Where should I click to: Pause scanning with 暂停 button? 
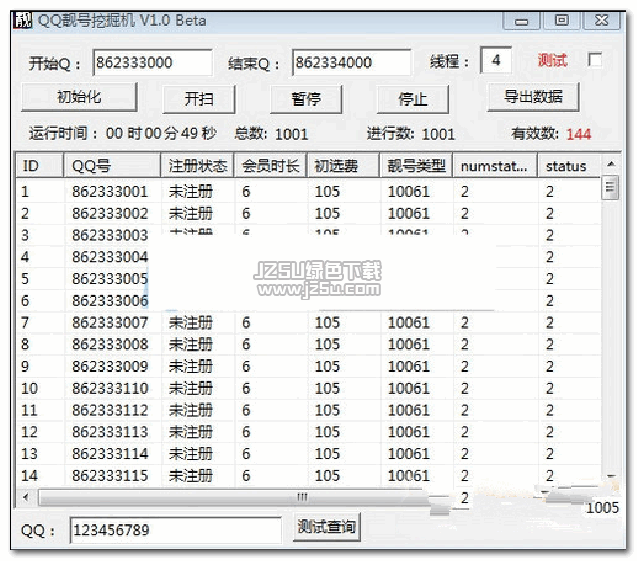coord(306,99)
